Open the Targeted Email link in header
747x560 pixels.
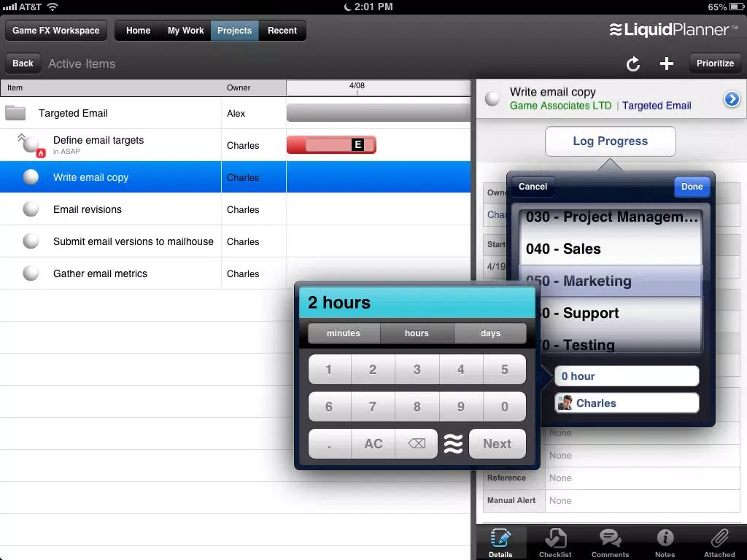[657, 106]
